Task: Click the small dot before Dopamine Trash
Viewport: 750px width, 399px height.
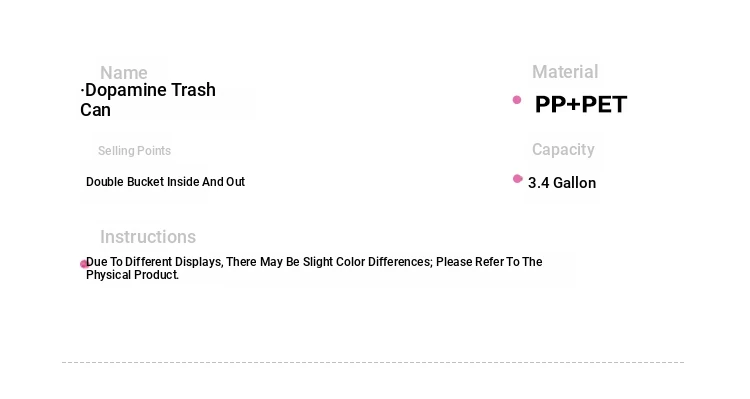Action: pyautogui.click(x=82, y=90)
